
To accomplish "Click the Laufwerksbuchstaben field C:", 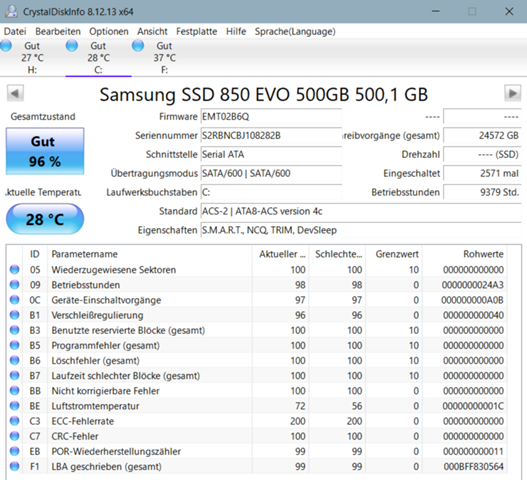I will [x=271, y=192].
